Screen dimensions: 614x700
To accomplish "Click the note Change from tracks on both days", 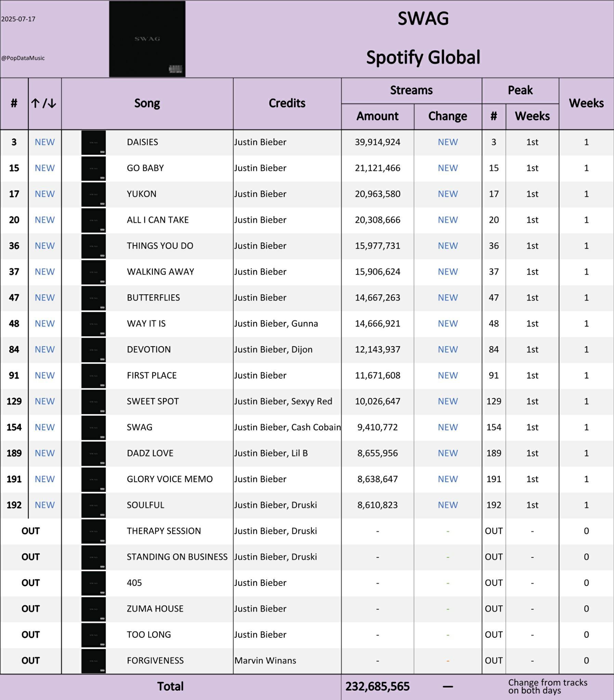I will pyautogui.click(x=548, y=687).
